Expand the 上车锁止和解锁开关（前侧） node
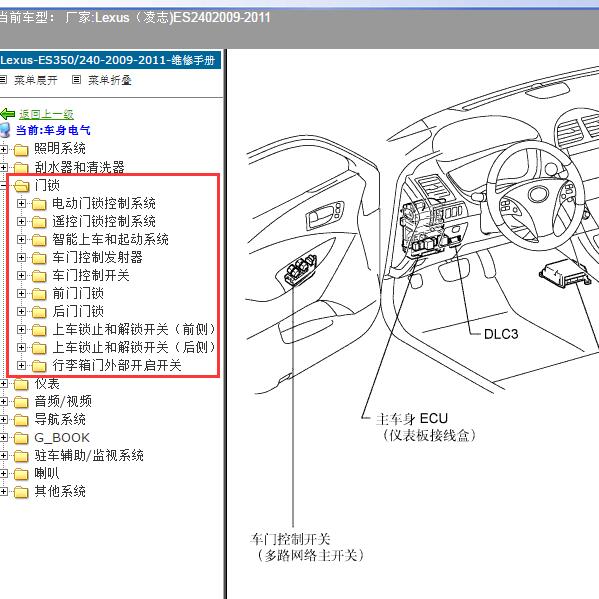Screen dimensions: 599x599 tap(21, 329)
